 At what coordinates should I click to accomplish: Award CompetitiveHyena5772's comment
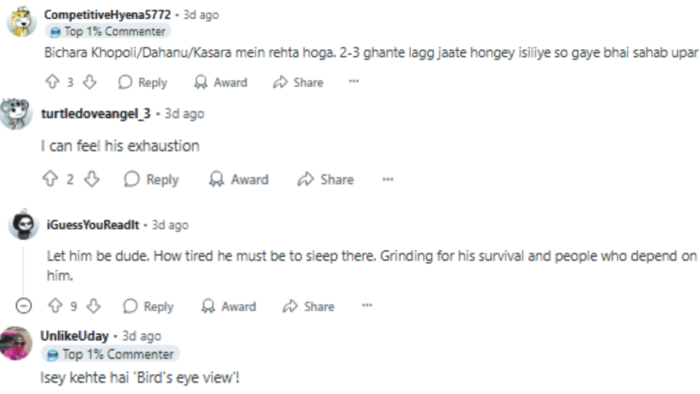click(x=221, y=82)
